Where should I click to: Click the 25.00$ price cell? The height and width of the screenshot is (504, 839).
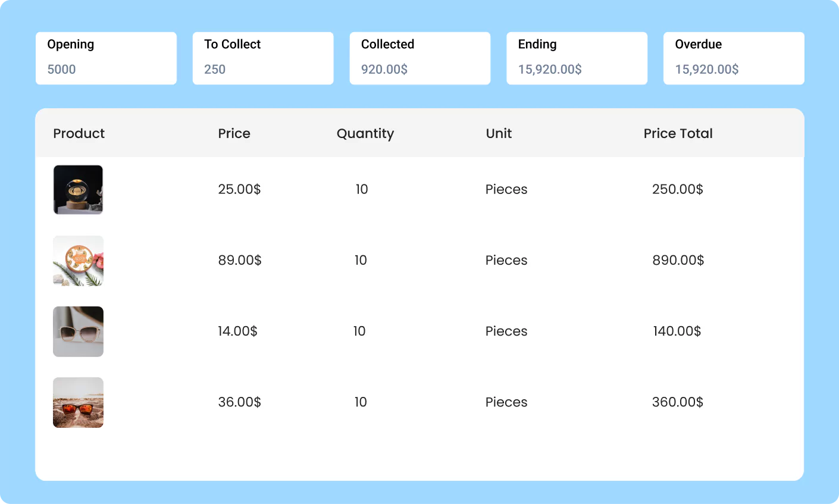coord(239,189)
